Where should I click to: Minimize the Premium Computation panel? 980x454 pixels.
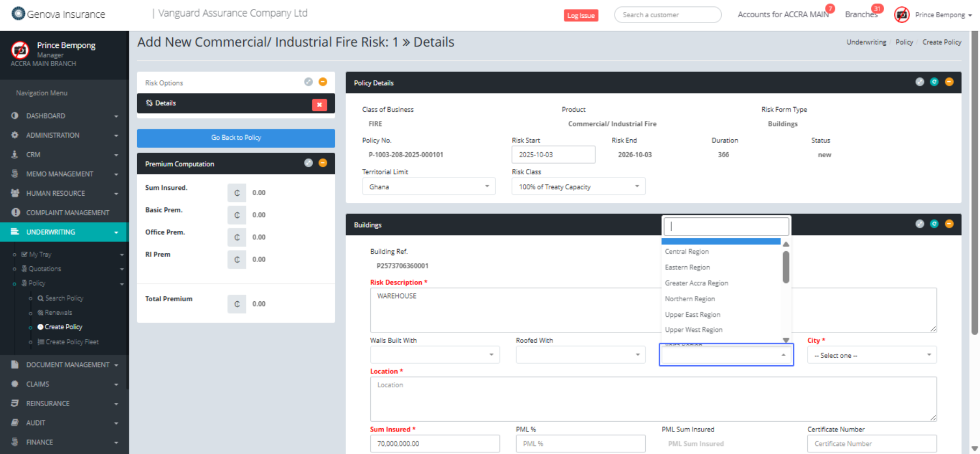tap(323, 163)
